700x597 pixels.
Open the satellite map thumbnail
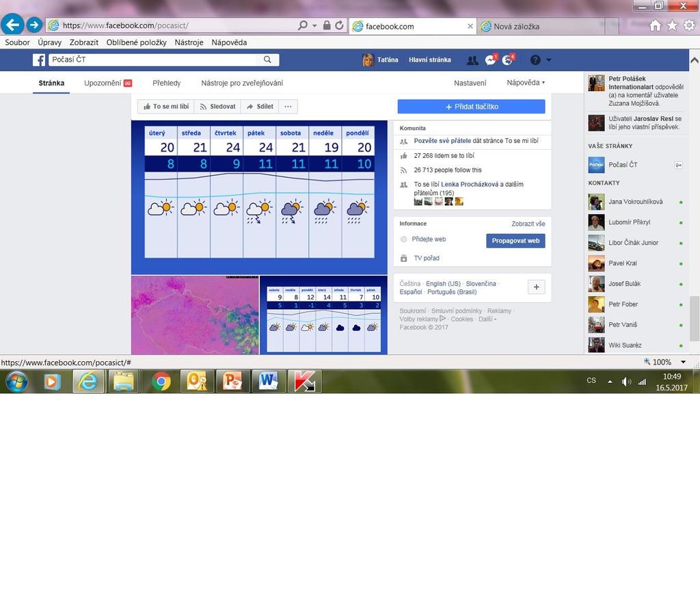[195, 315]
